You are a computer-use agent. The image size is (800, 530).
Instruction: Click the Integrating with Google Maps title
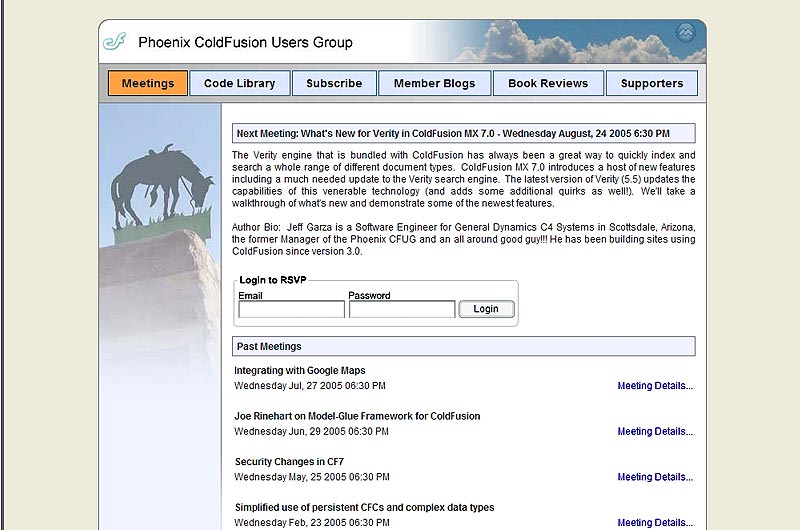coord(300,370)
